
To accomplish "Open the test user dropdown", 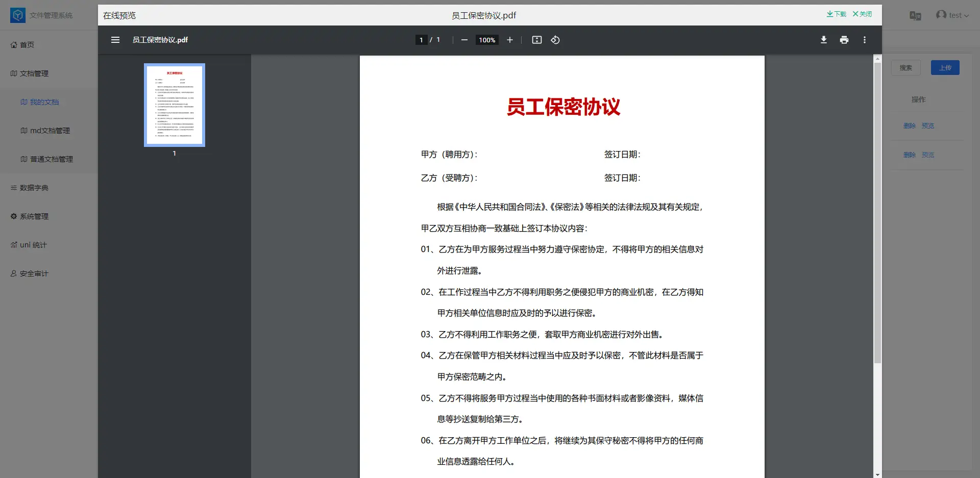I will pos(952,15).
